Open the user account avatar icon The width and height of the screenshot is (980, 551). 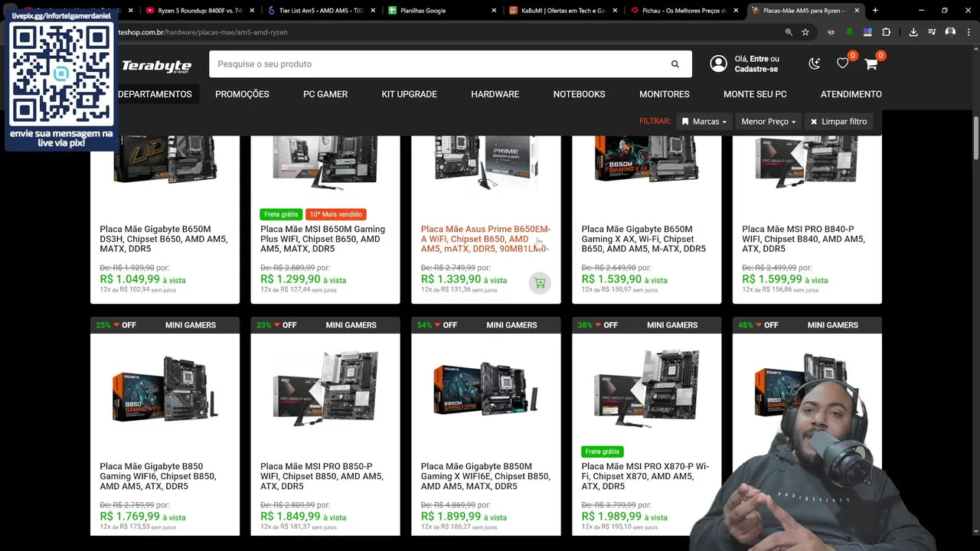(x=718, y=64)
